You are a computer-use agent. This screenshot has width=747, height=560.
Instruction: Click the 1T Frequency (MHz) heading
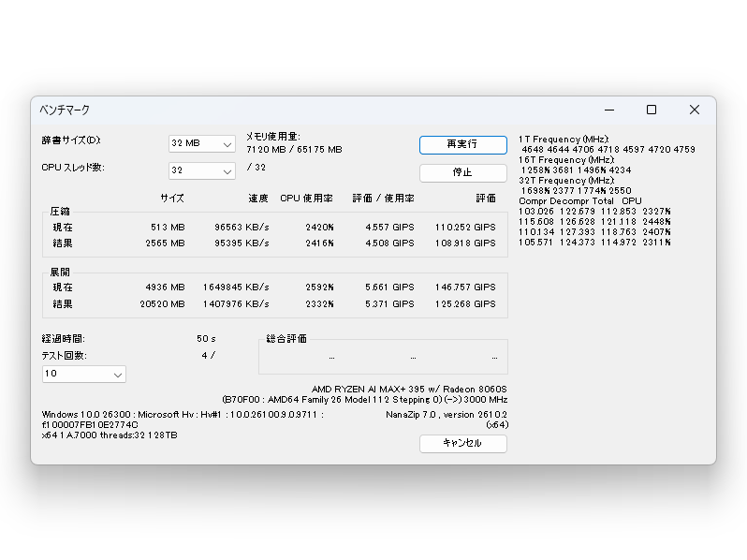[564, 140]
